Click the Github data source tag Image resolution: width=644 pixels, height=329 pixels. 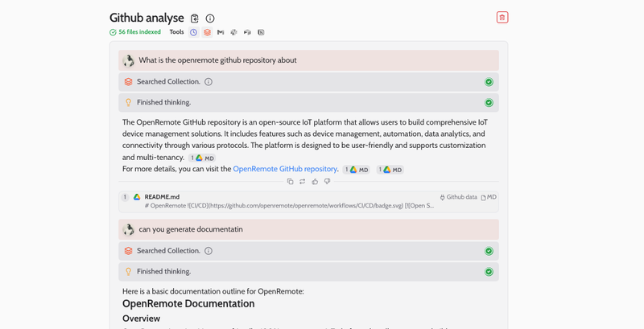458,197
